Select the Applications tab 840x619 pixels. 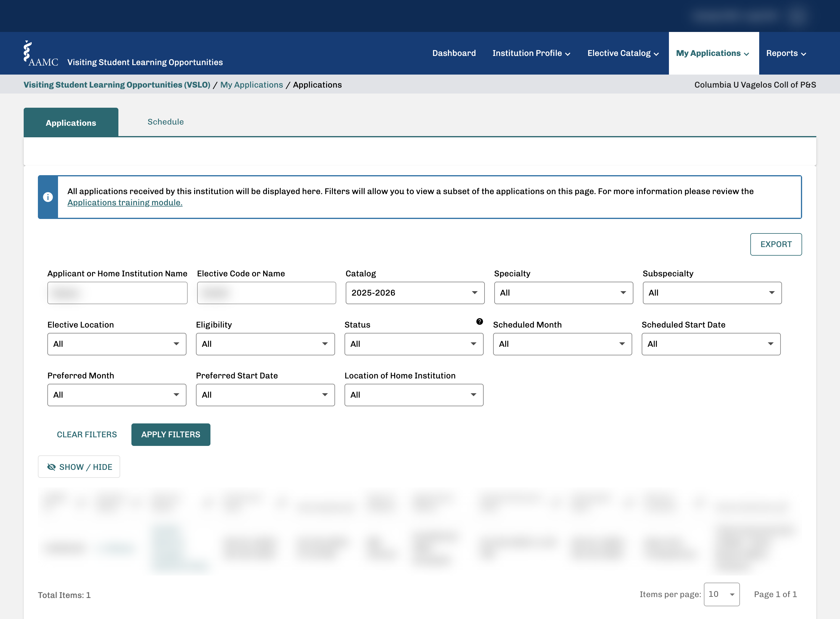[x=71, y=122]
